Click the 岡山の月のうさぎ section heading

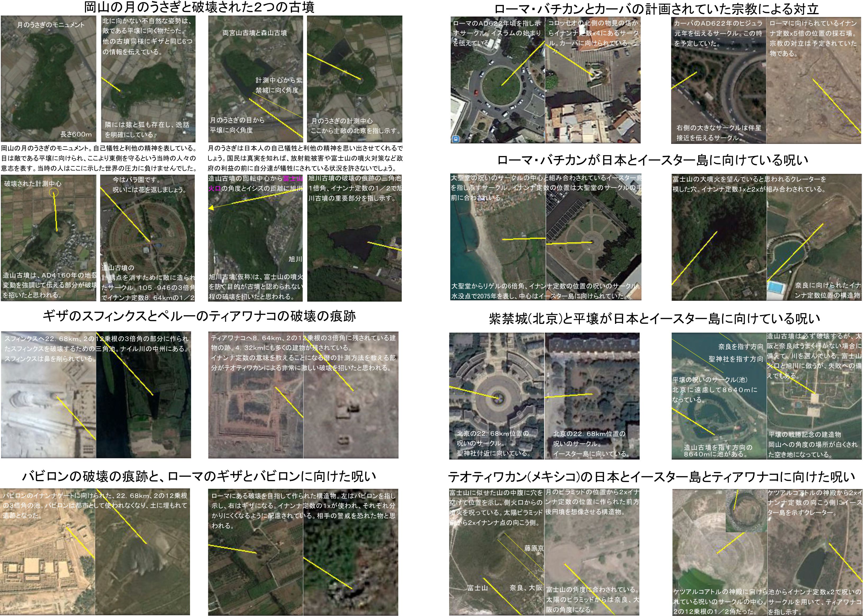(199, 7)
